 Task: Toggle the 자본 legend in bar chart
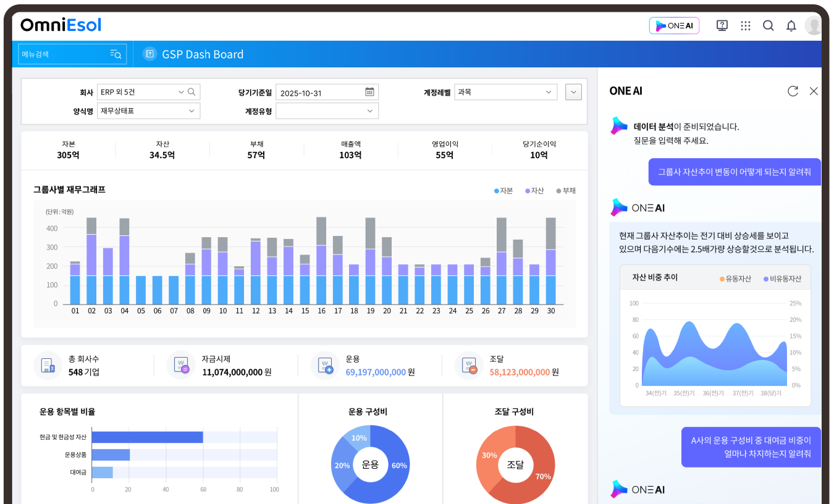[503, 191]
